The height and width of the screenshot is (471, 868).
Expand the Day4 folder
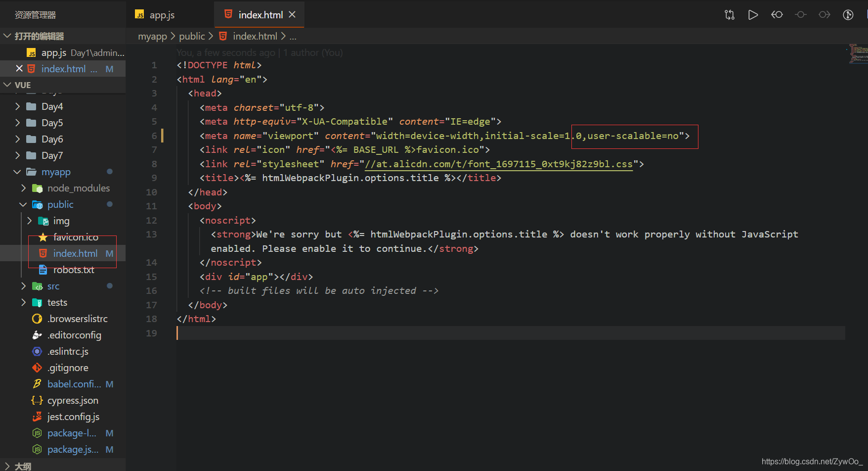coord(18,106)
